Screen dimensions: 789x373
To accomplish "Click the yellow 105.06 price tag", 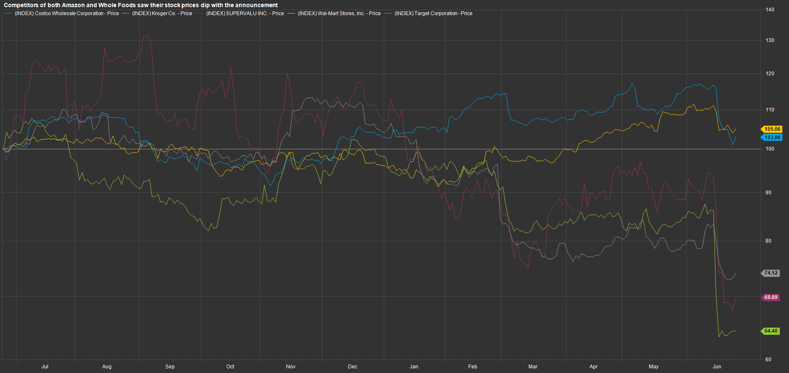I will click(x=772, y=129).
